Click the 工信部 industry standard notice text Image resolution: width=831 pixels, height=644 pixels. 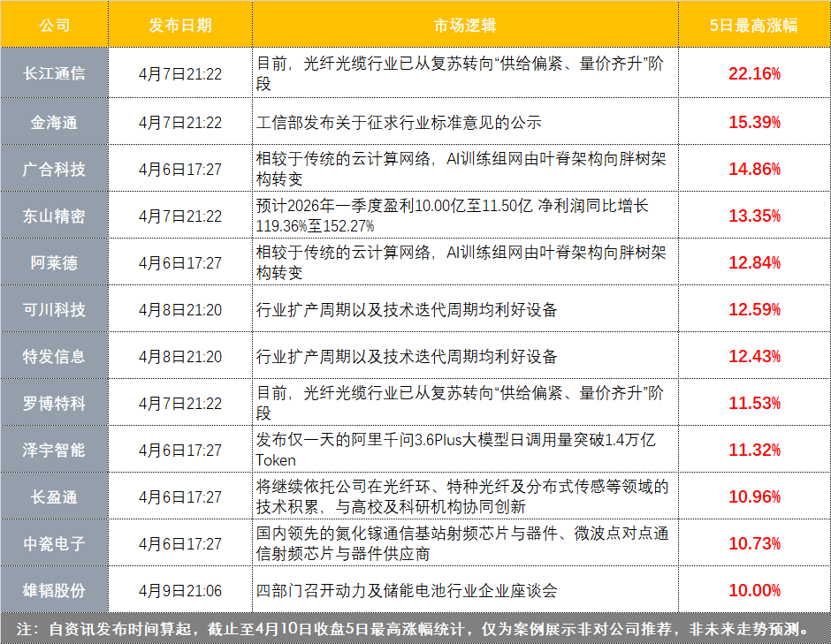398,122
